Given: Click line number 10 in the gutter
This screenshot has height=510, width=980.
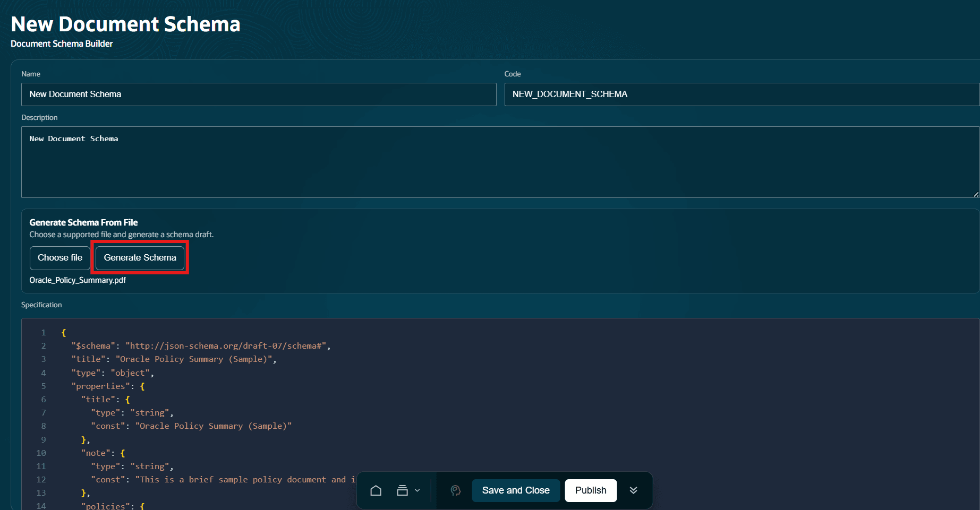Looking at the screenshot, I should pyautogui.click(x=41, y=453).
